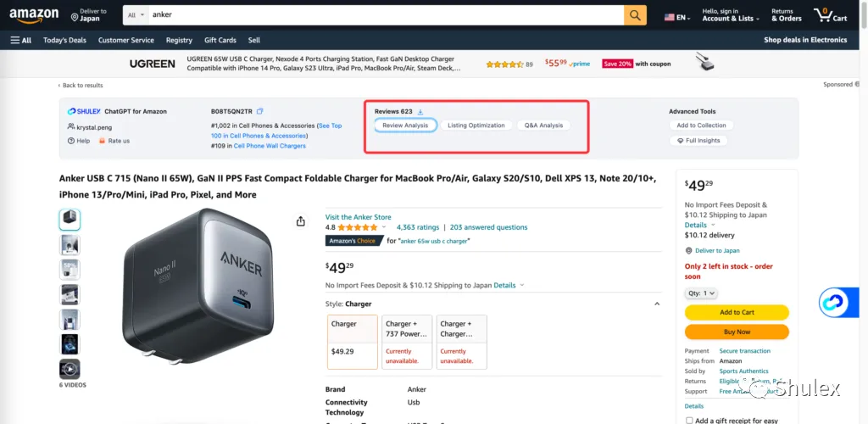Open the Qty quantity dropdown
The image size is (868, 424).
701,293
